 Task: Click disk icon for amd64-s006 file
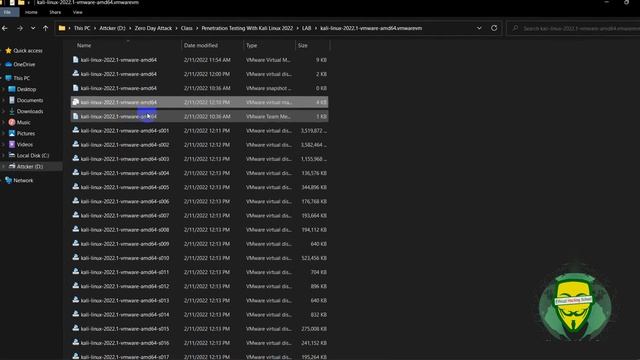coord(76,201)
